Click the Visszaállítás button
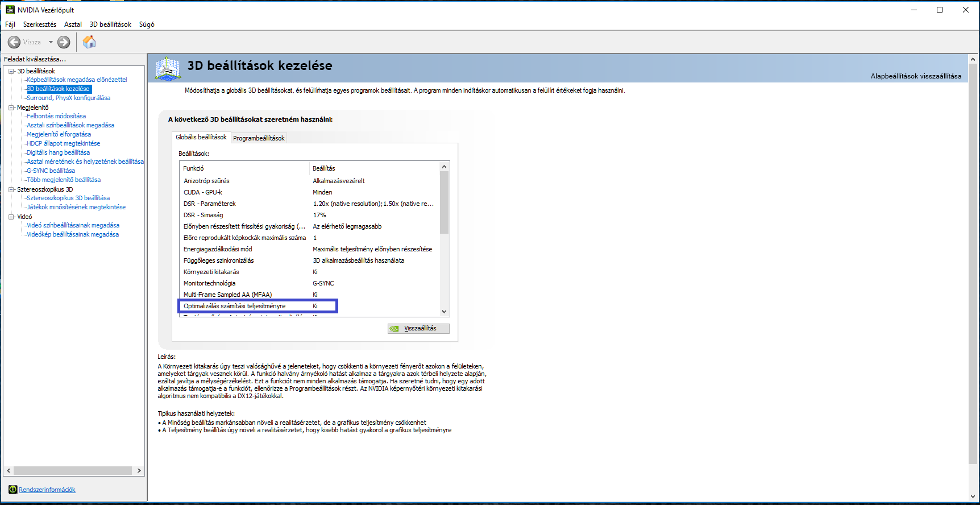The width and height of the screenshot is (980, 505). (x=418, y=329)
